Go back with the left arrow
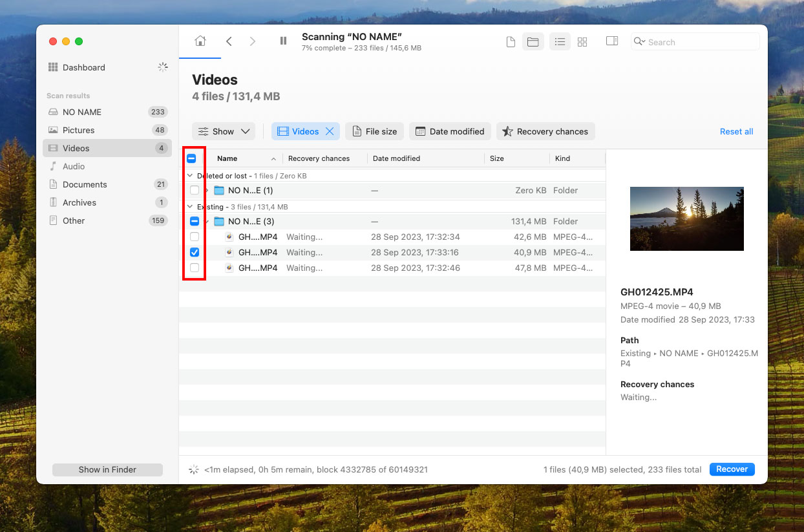 click(229, 41)
